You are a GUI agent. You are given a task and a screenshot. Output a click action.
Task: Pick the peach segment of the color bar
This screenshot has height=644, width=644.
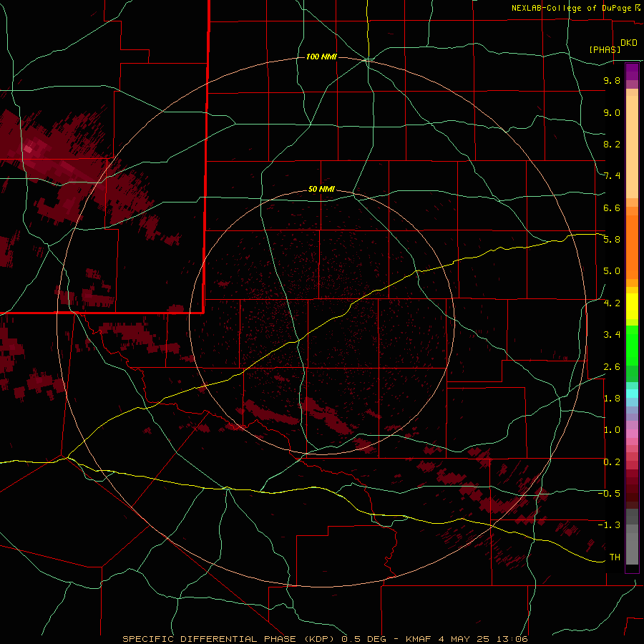[632, 147]
